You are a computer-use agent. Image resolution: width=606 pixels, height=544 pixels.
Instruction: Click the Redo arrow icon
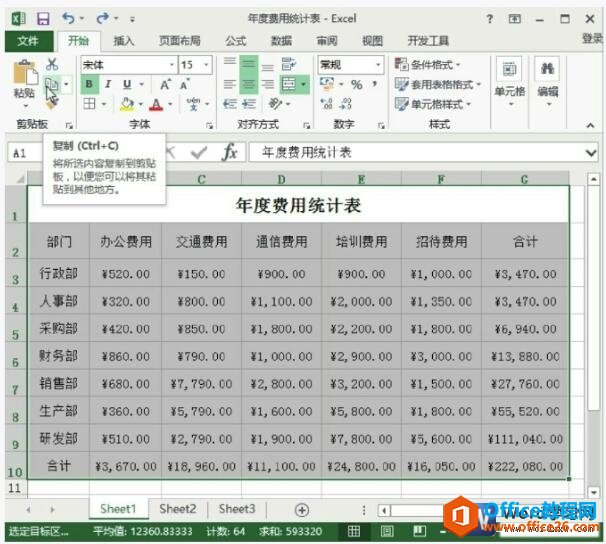(102, 18)
